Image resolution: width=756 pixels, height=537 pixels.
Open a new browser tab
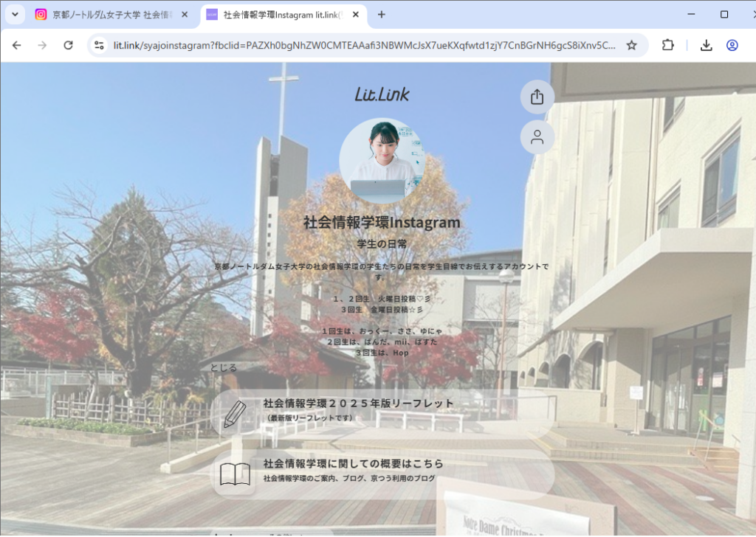click(x=382, y=15)
